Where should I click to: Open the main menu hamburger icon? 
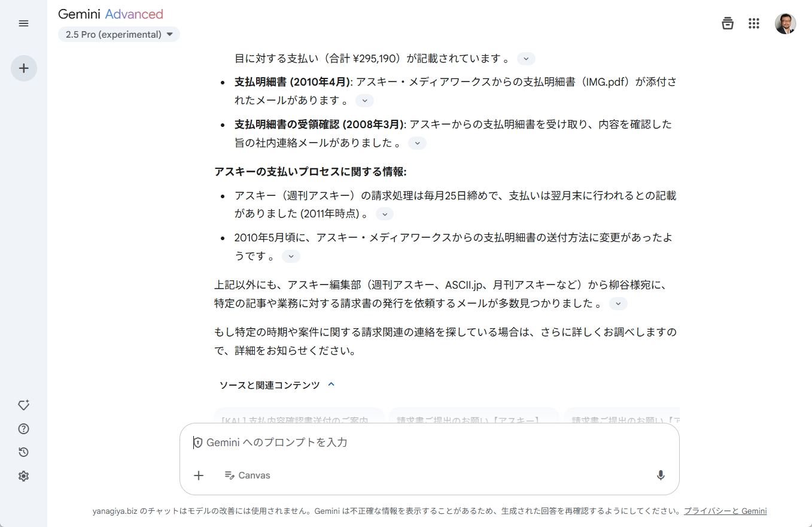[x=23, y=23]
